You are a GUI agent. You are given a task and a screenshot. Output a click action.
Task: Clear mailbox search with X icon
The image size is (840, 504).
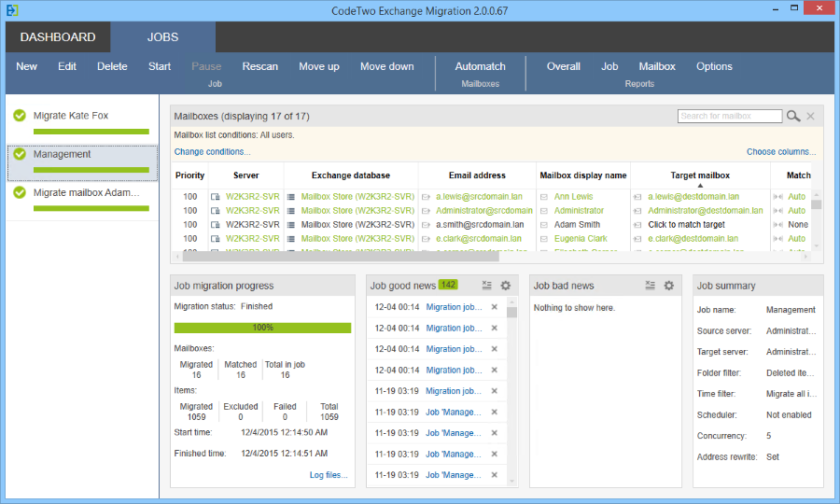click(x=810, y=117)
